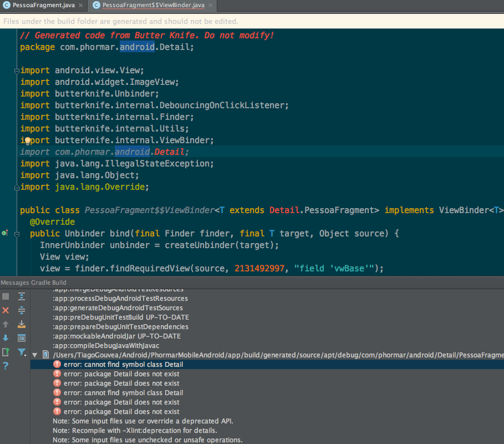This screenshot has height=444, width=504.
Task: Click the error icon on the Detail symbol error
Action: point(56,364)
